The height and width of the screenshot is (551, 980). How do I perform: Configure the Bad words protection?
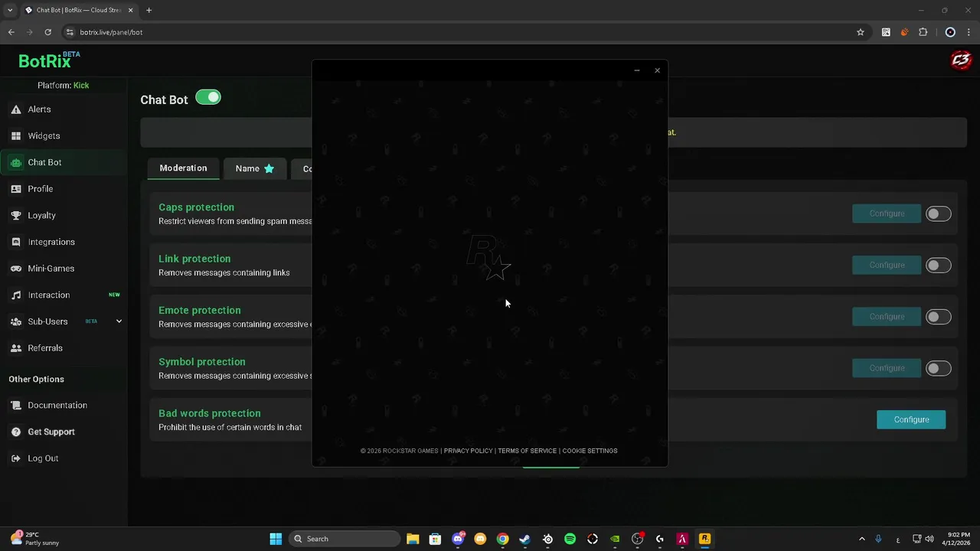(911, 419)
